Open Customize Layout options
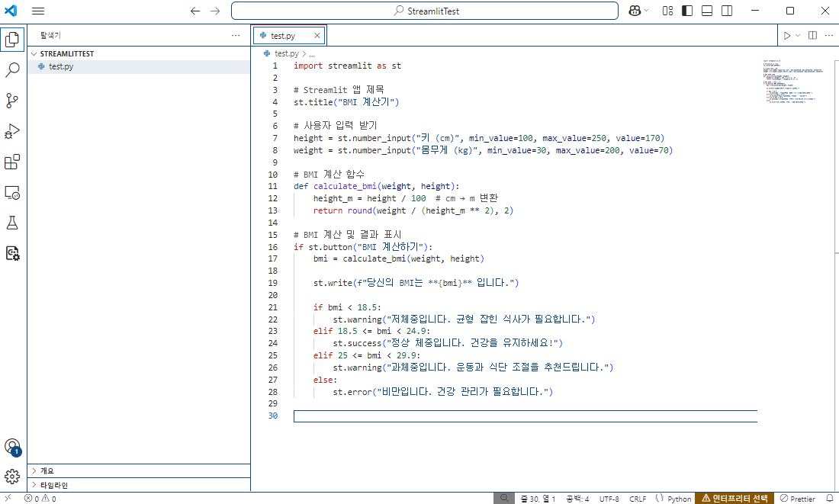The width and height of the screenshot is (839, 504). [x=668, y=11]
